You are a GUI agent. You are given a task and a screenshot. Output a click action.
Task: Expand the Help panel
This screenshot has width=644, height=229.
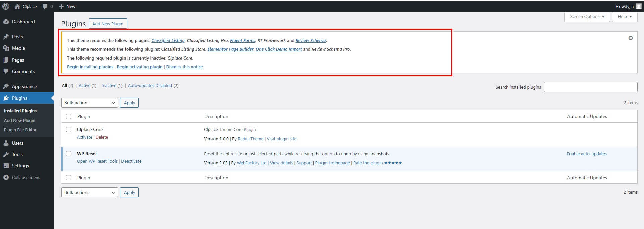pyautogui.click(x=625, y=17)
